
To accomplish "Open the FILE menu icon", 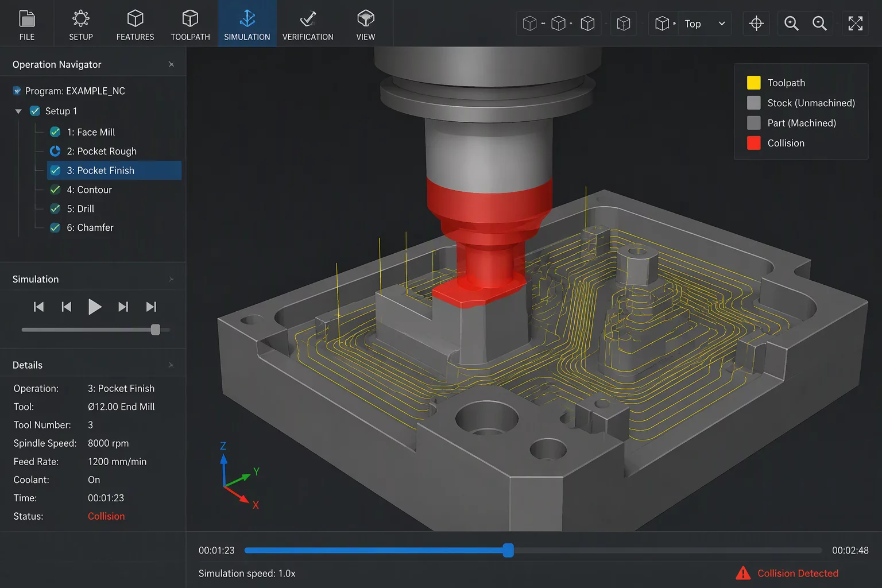I will (x=27, y=24).
